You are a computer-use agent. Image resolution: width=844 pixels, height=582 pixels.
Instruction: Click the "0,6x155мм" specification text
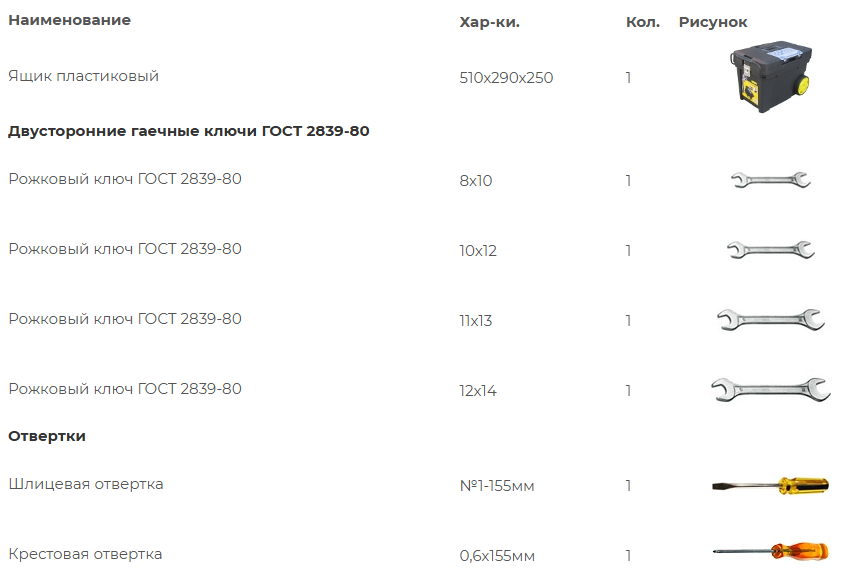tap(497, 556)
